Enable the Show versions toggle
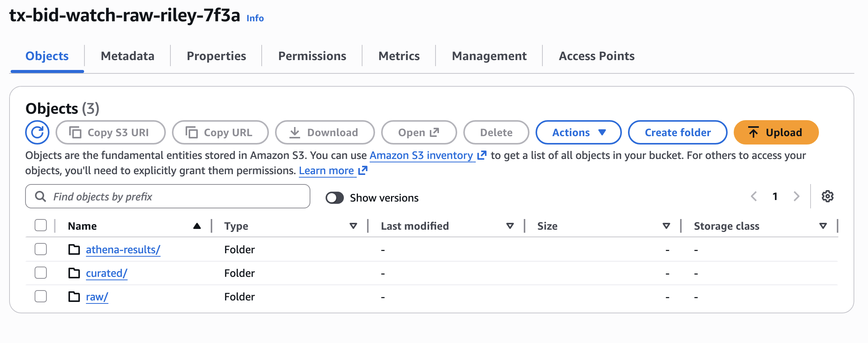868x343 pixels. click(x=335, y=197)
